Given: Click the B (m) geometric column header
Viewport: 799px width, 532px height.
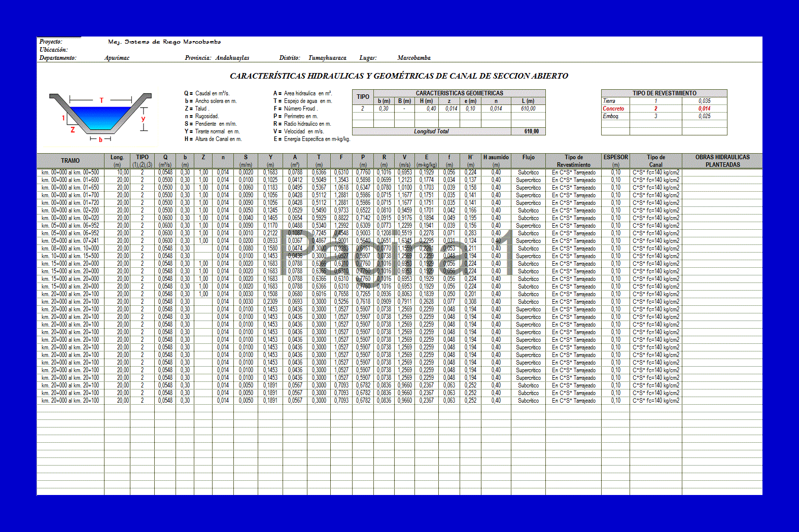Looking at the screenshot, I should coord(404,101).
